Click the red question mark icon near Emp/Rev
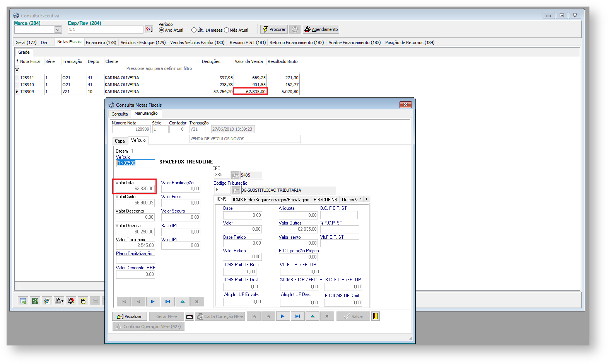 [149, 29]
